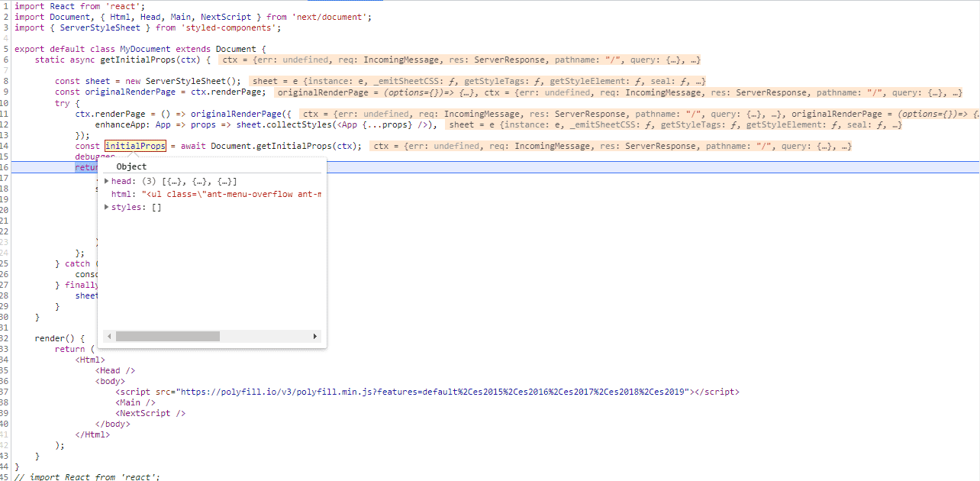This screenshot has height=481, width=980.
Task: Click the render() method name
Action: click(50, 338)
